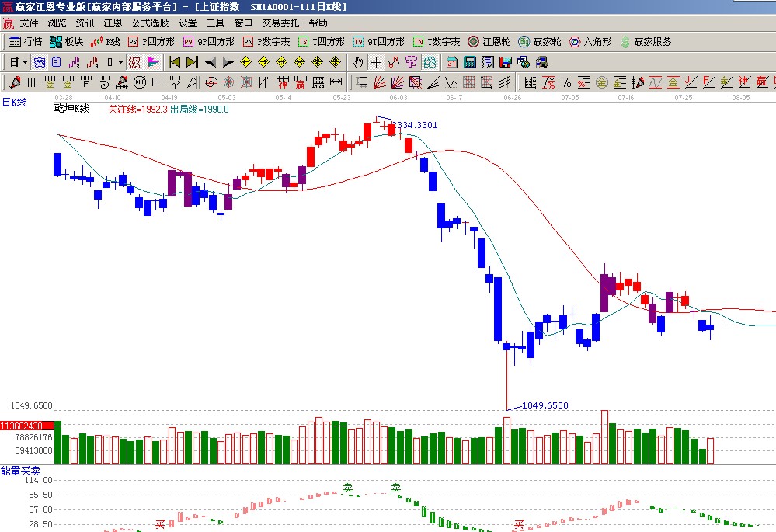Open the 公式选股 menu
This screenshot has width=776, height=532.
[150, 23]
